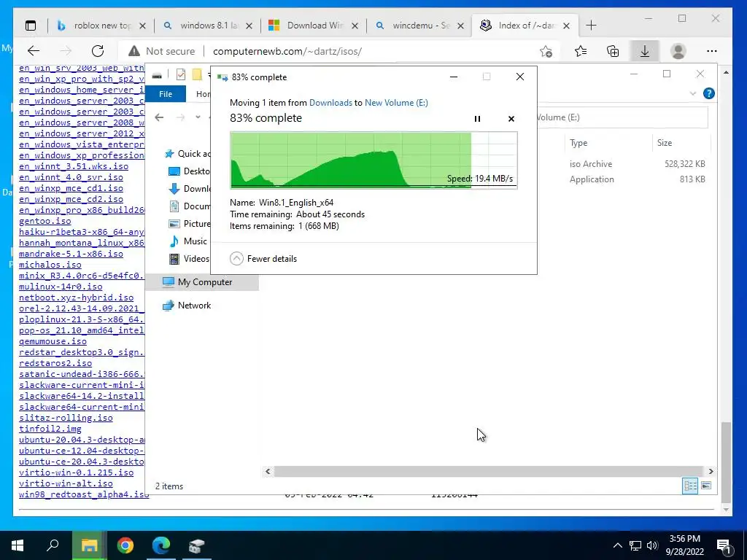Pause the file move operation
Image resolution: width=747 pixels, height=560 pixels.
pyautogui.click(x=477, y=119)
